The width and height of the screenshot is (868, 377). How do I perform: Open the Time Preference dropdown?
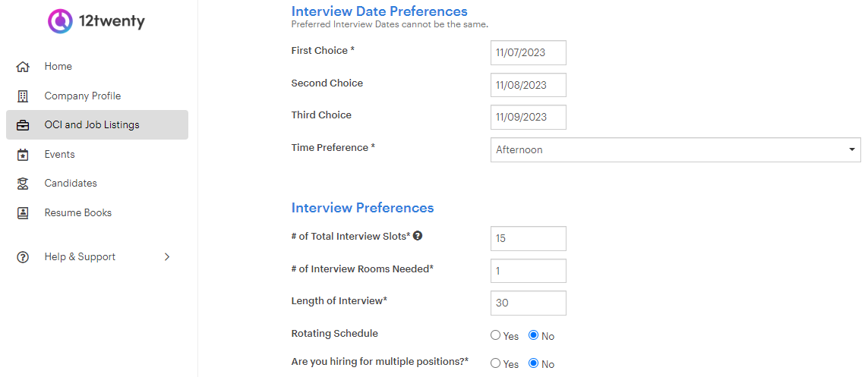pyautogui.click(x=675, y=149)
